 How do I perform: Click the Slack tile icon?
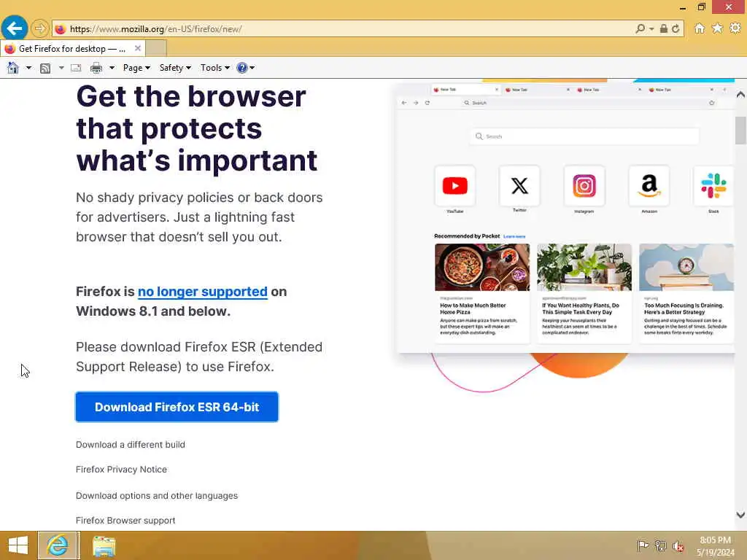(713, 186)
